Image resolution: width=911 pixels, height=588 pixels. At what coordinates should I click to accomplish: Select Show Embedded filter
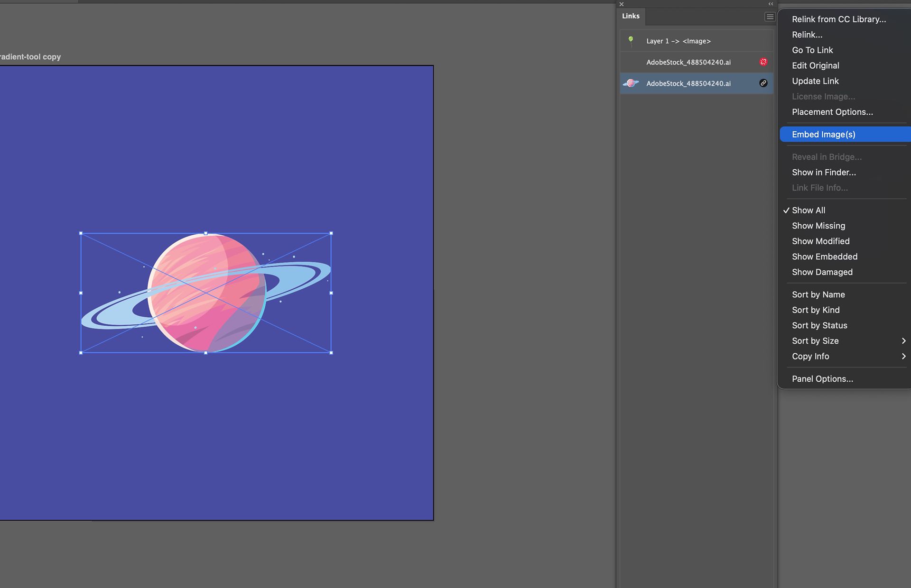[x=824, y=257]
